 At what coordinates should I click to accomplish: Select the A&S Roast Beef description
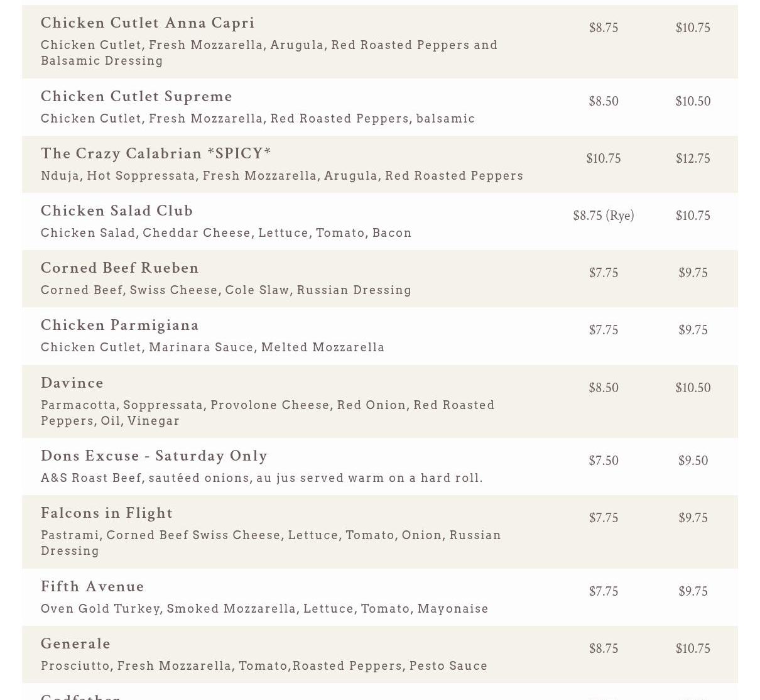(262, 478)
